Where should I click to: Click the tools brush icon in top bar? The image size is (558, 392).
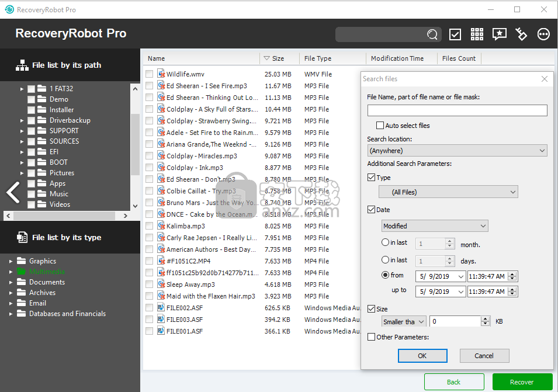pyautogui.click(x=521, y=34)
